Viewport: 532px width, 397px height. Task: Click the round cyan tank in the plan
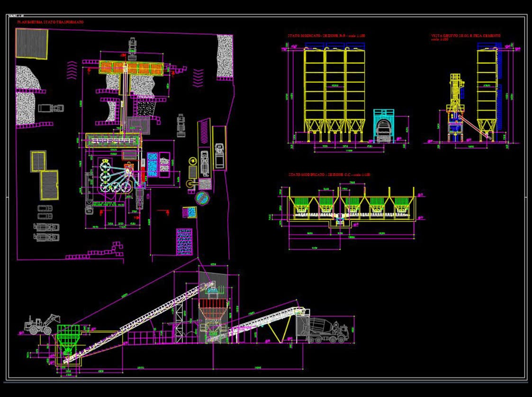click(x=202, y=198)
